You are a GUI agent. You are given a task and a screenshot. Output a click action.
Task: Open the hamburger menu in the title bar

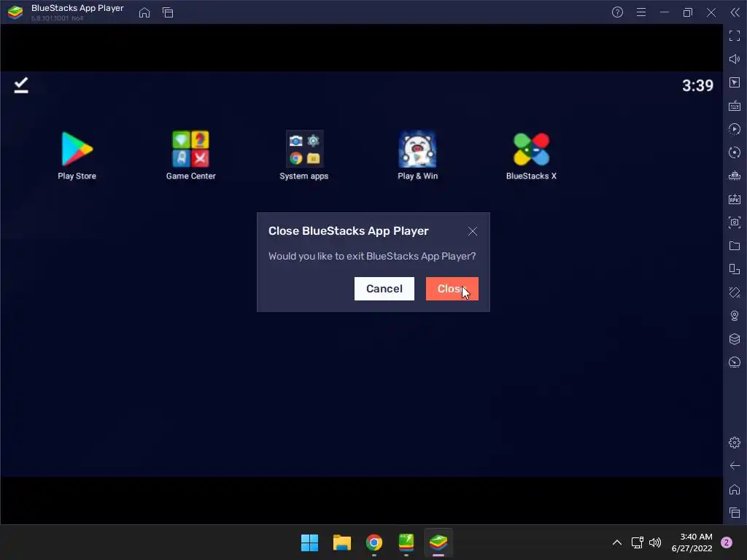pos(641,12)
